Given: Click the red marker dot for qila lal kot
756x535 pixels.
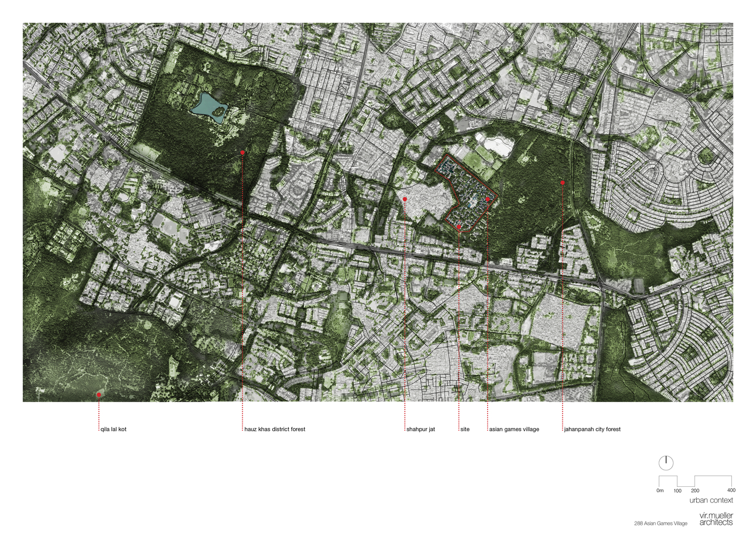Looking at the screenshot, I should click(99, 395).
